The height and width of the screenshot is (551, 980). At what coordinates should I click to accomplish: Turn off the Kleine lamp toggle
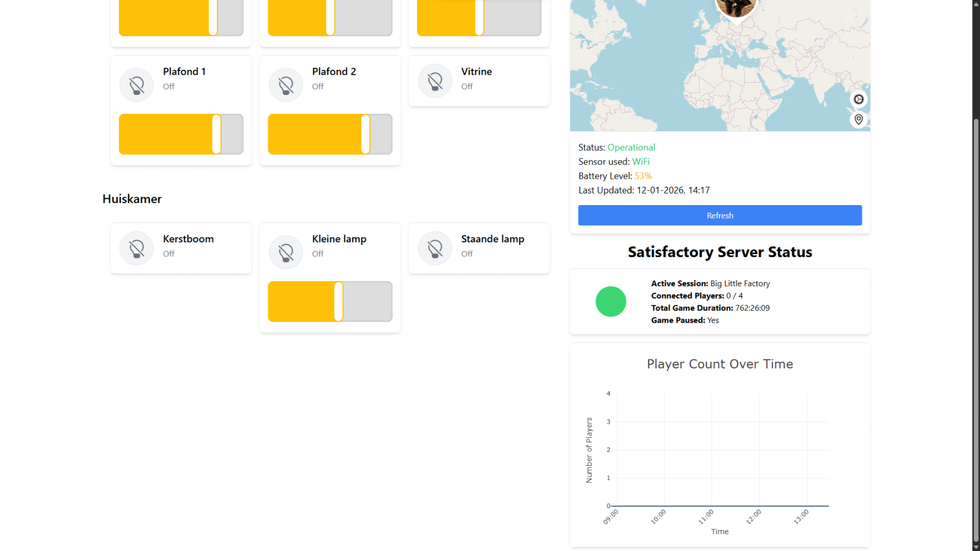(x=330, y=301)
